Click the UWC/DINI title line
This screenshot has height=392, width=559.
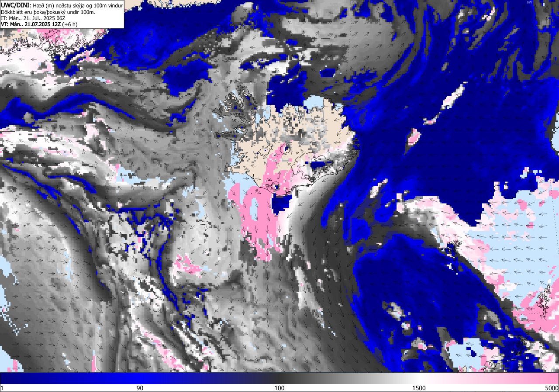[62, 5]
